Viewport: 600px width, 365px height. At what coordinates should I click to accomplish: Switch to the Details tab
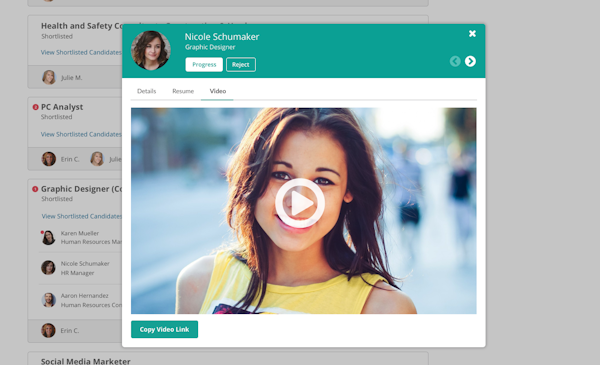click(147, 91)
